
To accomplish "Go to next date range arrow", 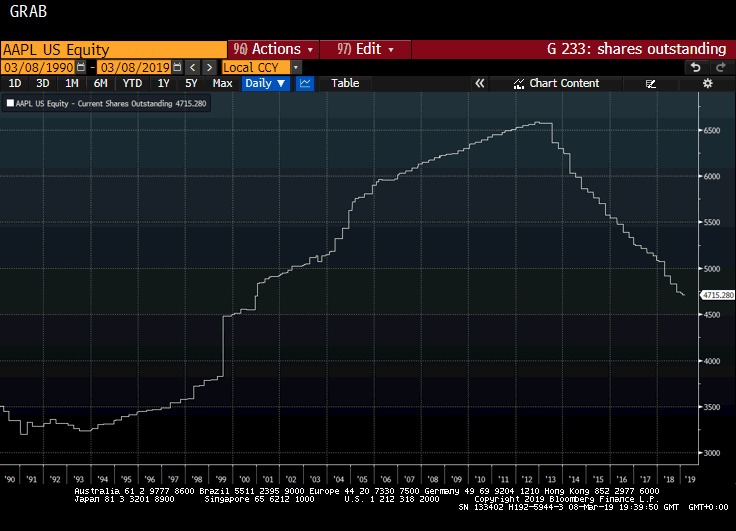I will point(209,67).
